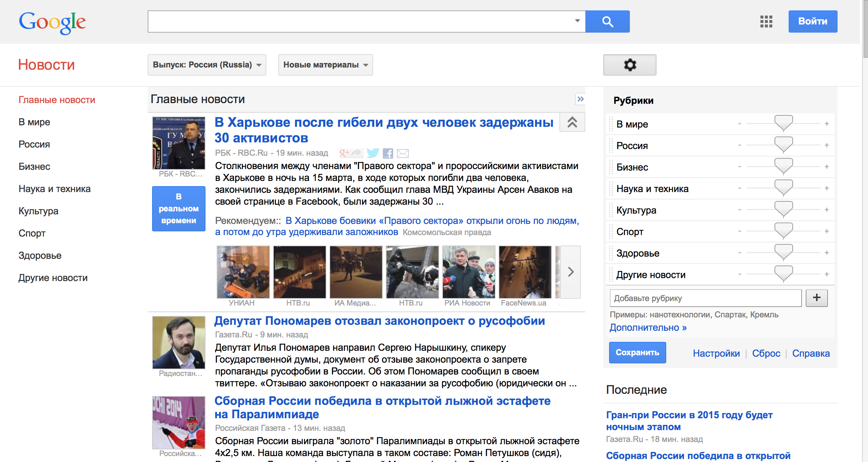Select Россия in the left menu

(x=34, y=144)
